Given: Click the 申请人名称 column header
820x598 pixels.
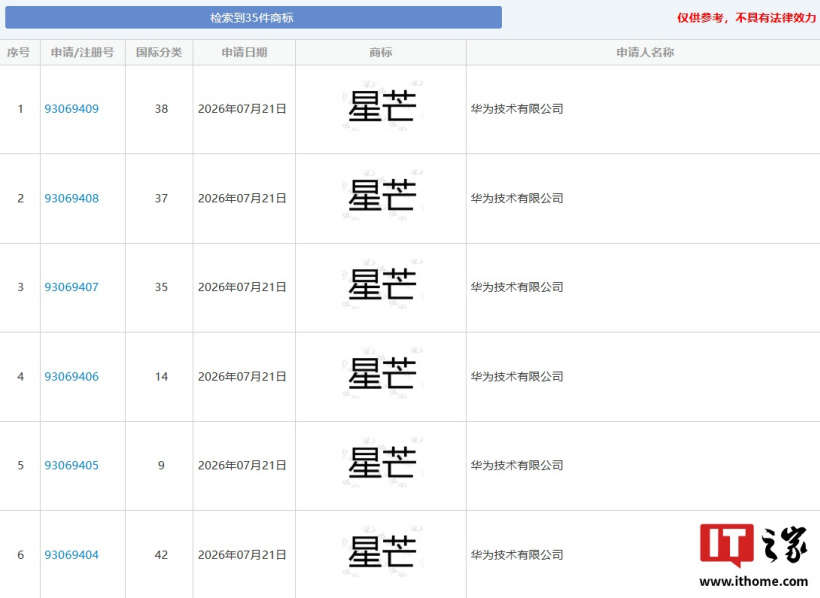Looking at the screenshot, I should [645, 52].
